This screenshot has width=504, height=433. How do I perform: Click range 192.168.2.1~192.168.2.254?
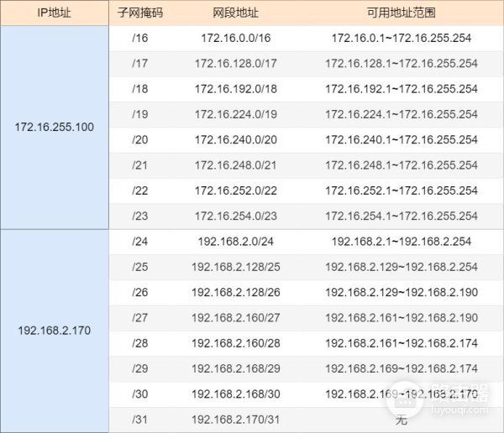pyautogui.click(x=402, y=241)
